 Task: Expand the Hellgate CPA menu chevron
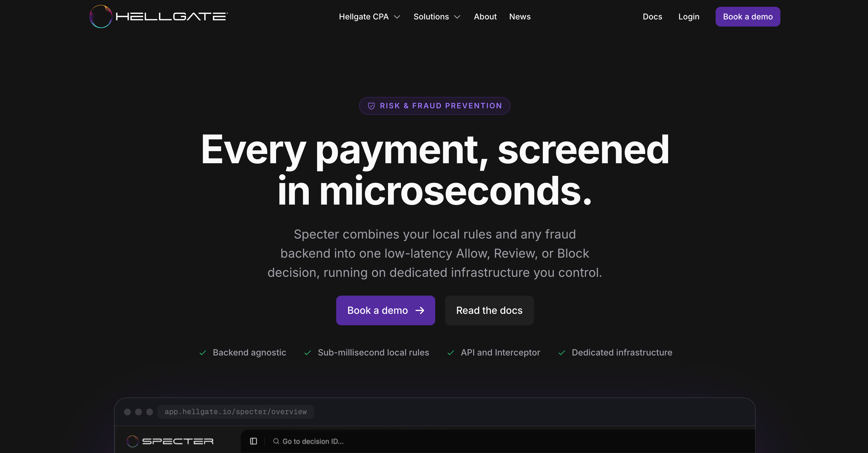pyautogui.click(x=397, y=17)
